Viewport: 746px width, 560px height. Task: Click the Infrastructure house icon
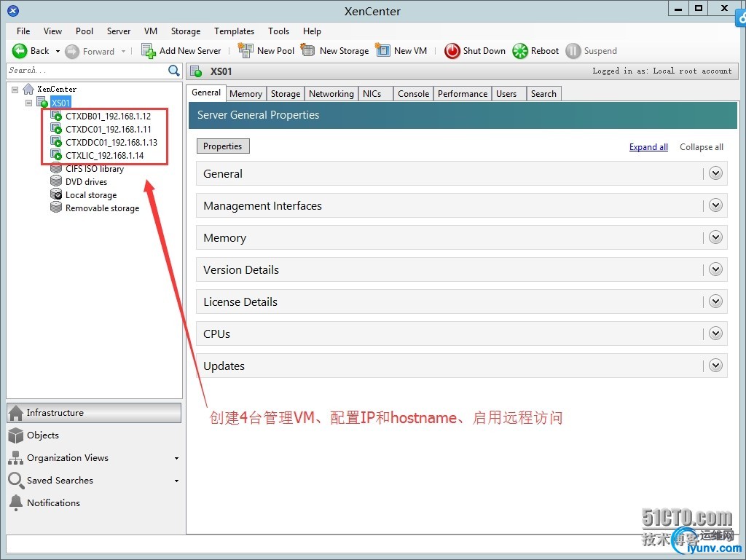pos(16,413)
